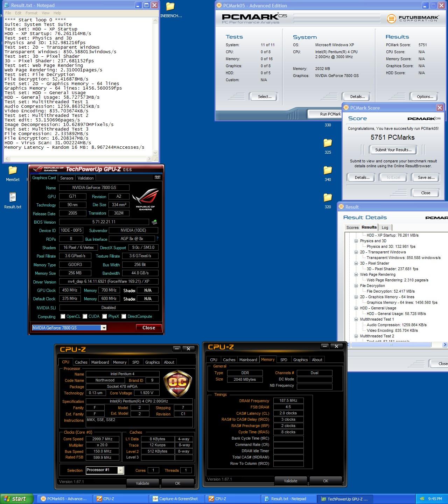Collapse the File Decryption tree node
The width and height of the screenshot is (448, 504).
pyautogui.click(x=356, y=286)
